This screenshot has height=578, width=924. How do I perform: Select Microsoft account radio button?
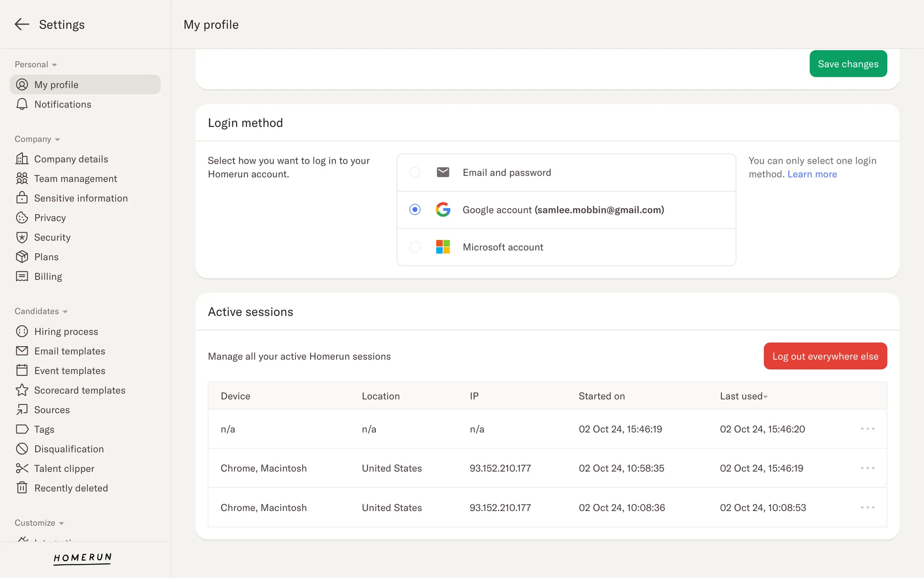coord(415,247)
